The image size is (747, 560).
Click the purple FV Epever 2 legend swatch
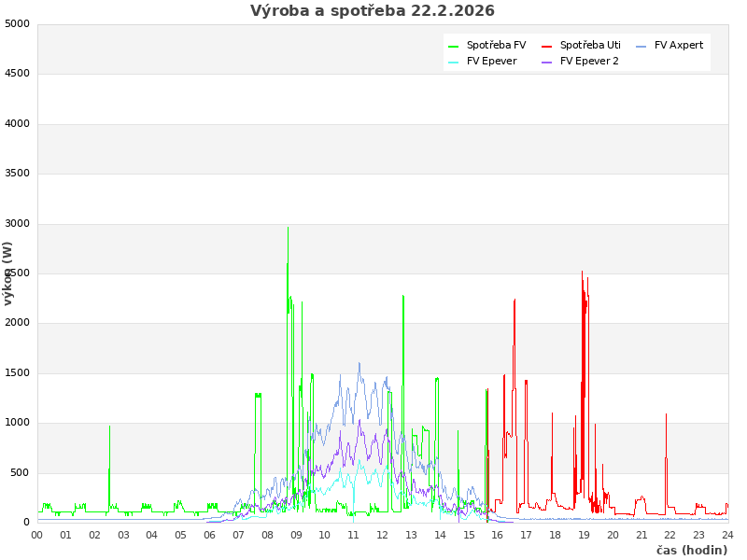pos(547,62)
